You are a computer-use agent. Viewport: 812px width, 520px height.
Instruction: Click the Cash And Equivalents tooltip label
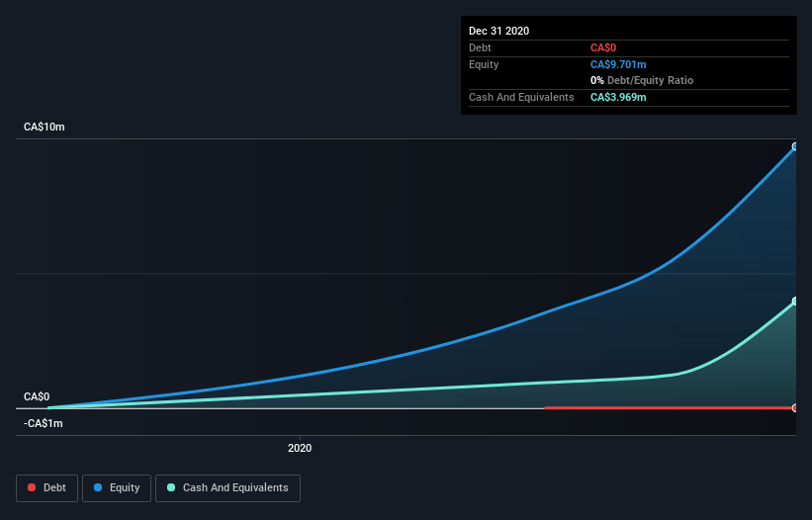point(521,97)
